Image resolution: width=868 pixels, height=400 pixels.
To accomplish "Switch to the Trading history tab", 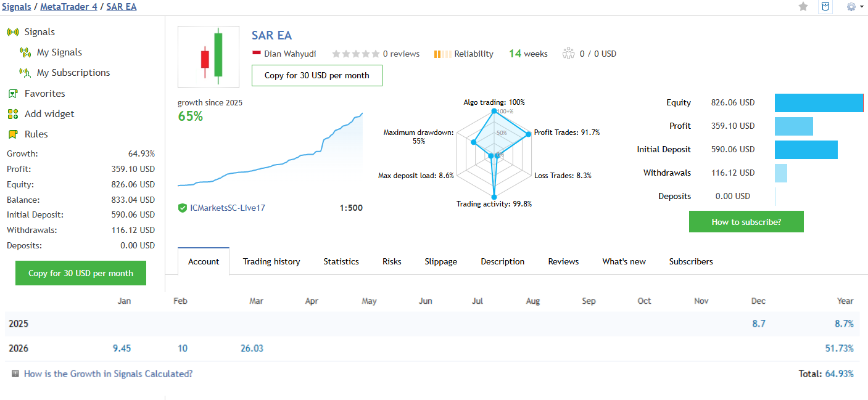I will [271, 261].
